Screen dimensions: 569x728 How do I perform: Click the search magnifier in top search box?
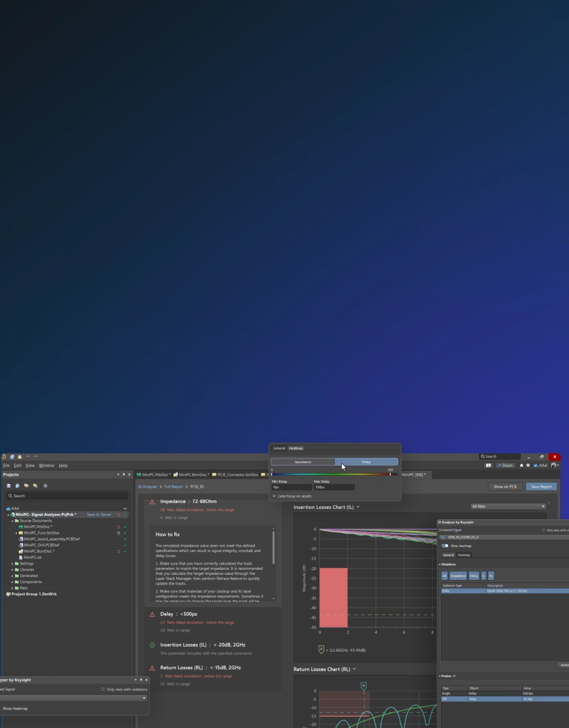tap(483, 457)
